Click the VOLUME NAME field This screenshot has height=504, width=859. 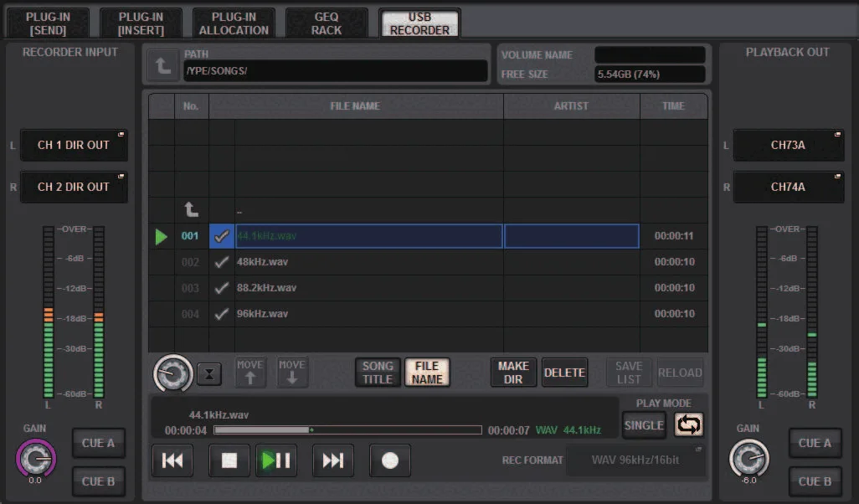650,54
